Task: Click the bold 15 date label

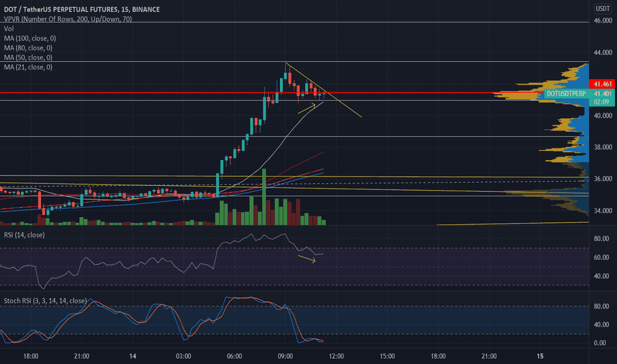Action: point(540,356)
